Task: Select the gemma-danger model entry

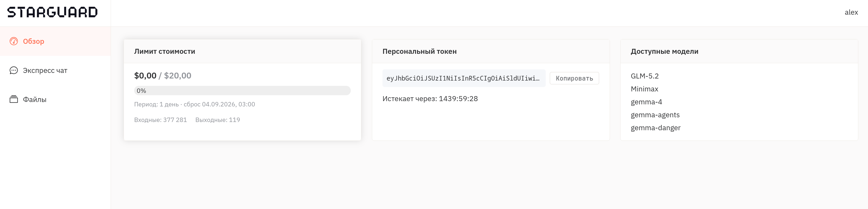Action: [655, 128]
